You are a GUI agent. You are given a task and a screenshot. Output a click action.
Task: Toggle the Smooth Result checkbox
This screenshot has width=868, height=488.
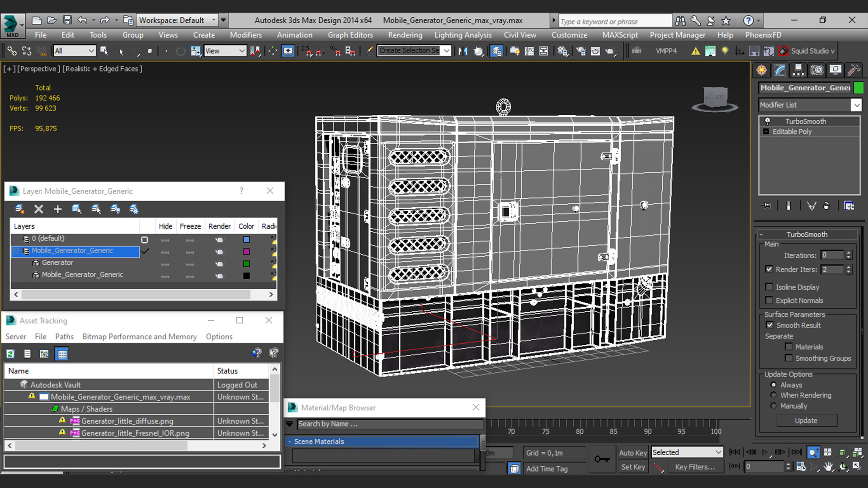coord(769,325)
